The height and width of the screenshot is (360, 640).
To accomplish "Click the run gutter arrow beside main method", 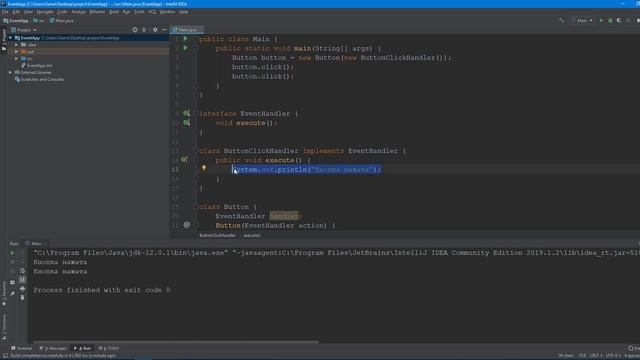I will pos(186,48).
